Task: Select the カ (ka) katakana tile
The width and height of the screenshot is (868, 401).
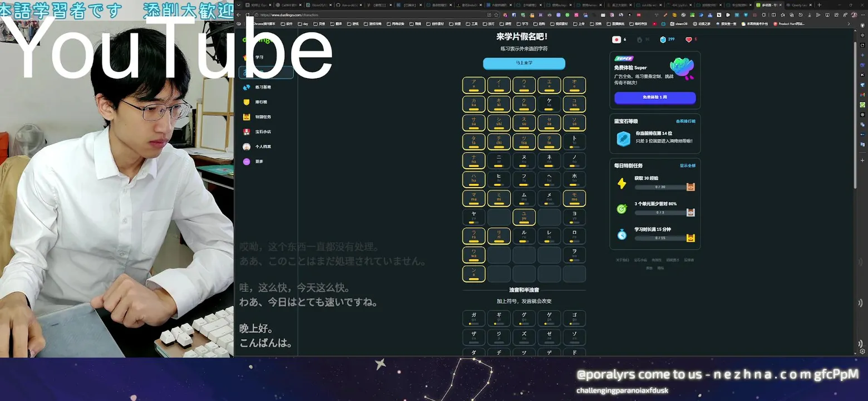Action: tap(474, 104)
